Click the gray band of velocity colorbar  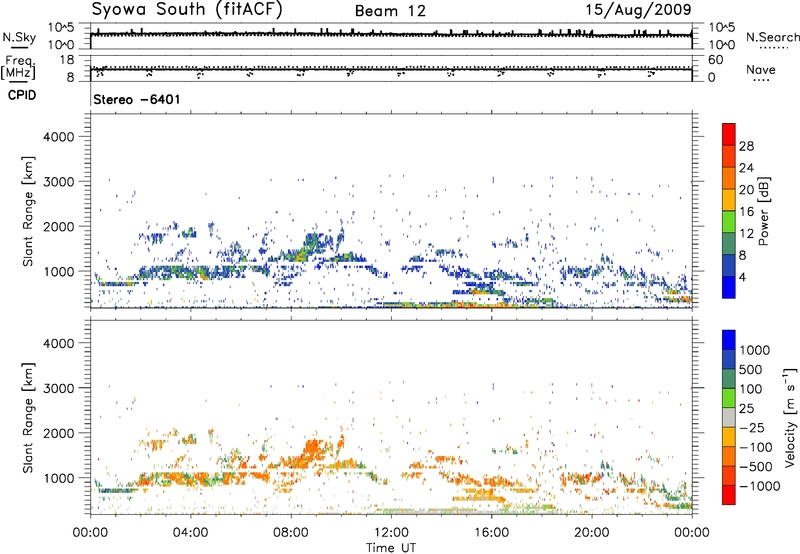[x=729, y=417]
